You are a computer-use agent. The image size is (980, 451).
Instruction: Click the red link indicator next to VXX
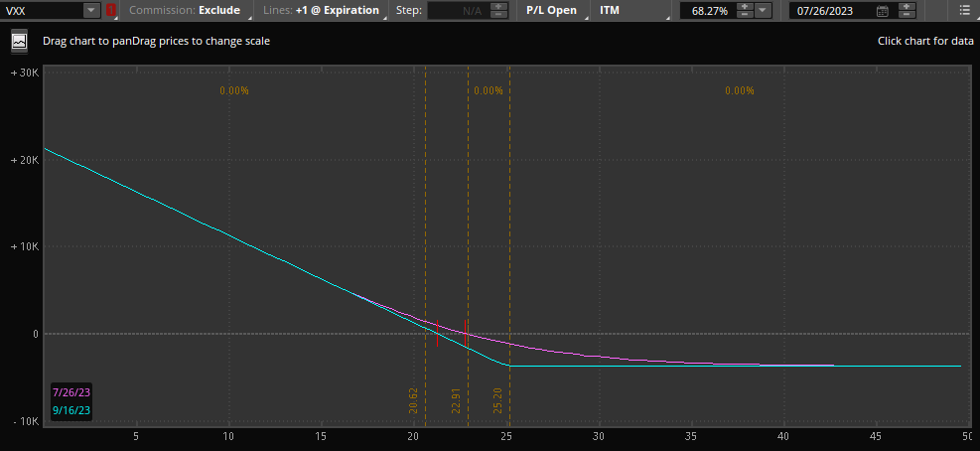tap(111, 10)
